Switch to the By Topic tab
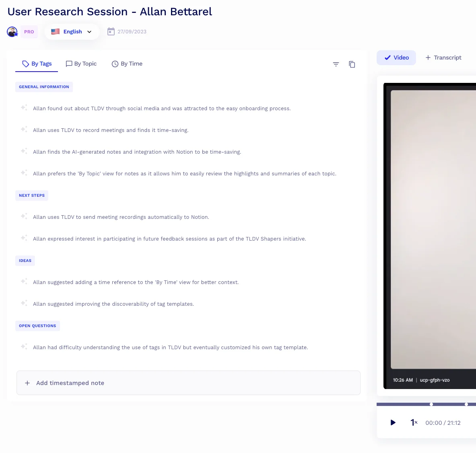 click(x=81, y=64)
